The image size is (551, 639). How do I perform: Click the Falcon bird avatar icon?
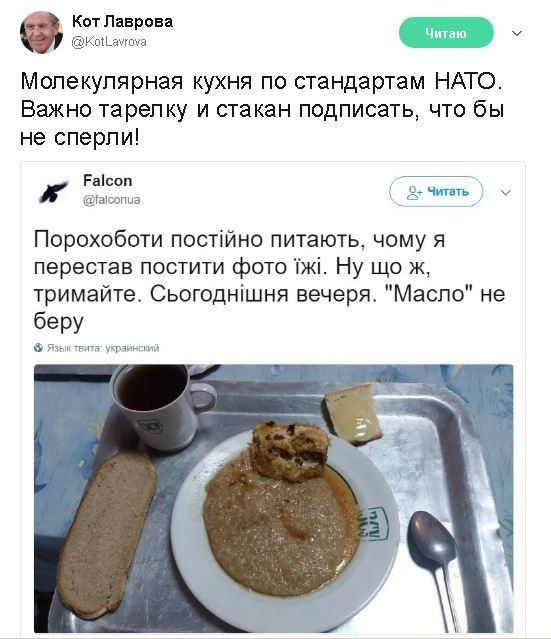(x=53, y=192)
